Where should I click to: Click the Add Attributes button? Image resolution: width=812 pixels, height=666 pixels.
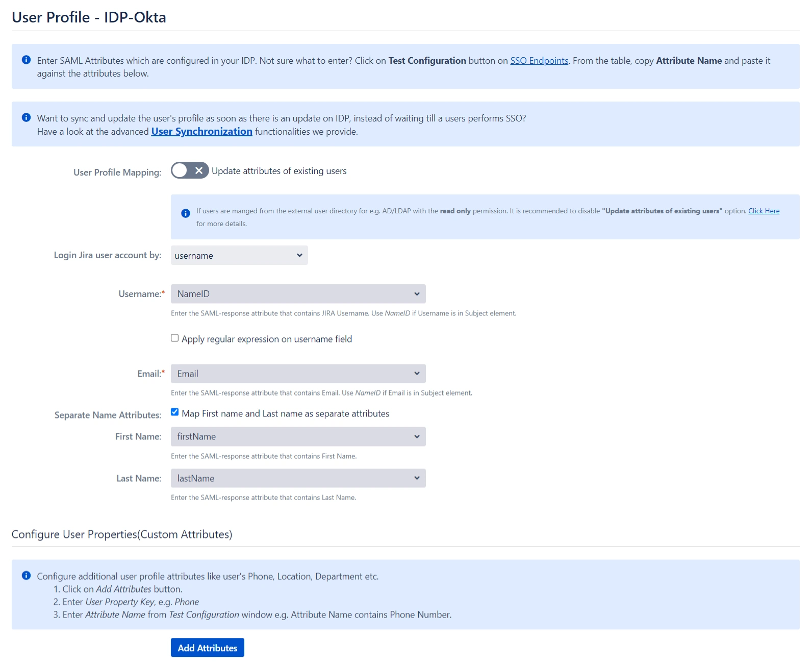(x=208, y=648)
